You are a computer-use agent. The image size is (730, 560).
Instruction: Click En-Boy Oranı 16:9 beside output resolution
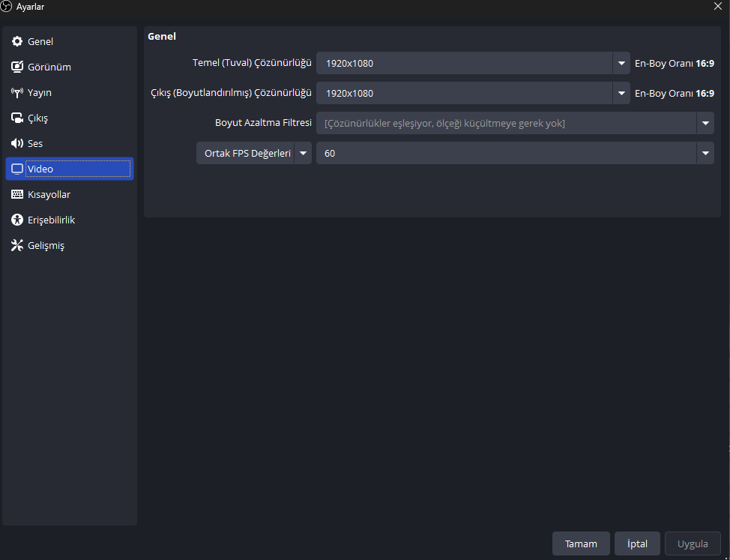coord(675,93)
